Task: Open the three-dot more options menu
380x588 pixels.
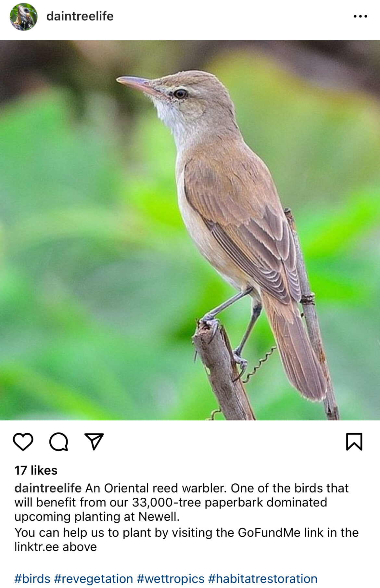Action: 360,16
